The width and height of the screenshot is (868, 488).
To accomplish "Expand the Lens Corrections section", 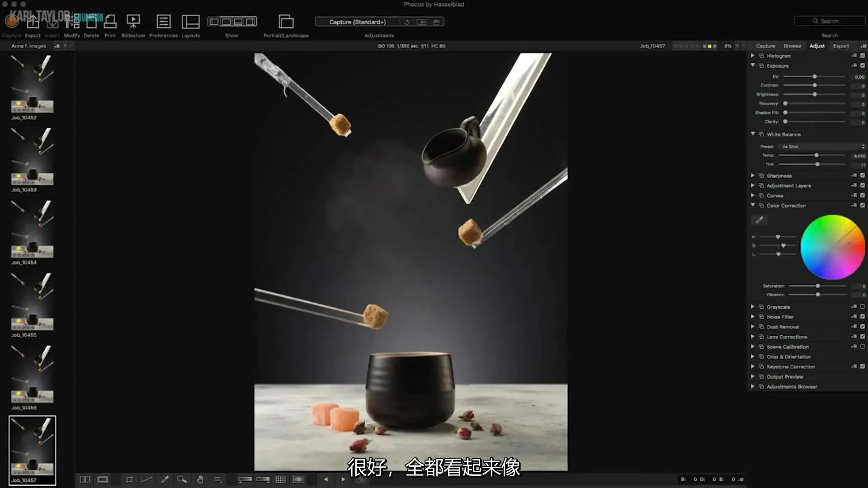I will (753, 337).
